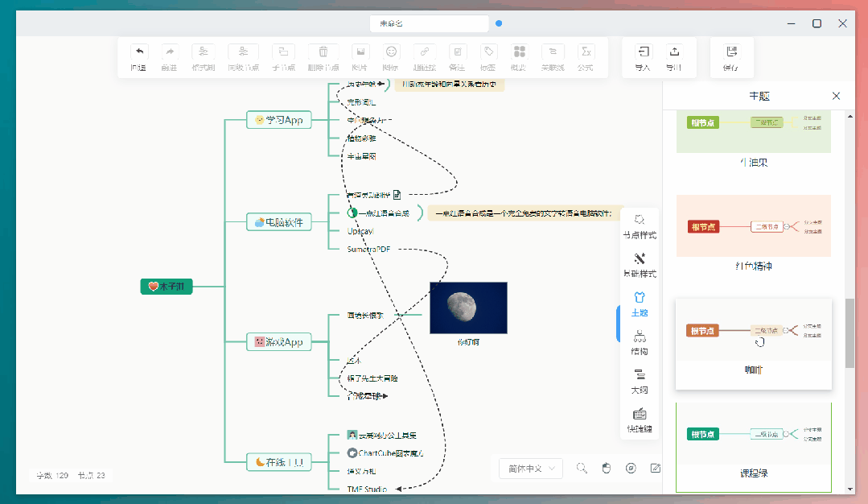Open the 简体中文 language dropdown

click(x=531, y=468)
